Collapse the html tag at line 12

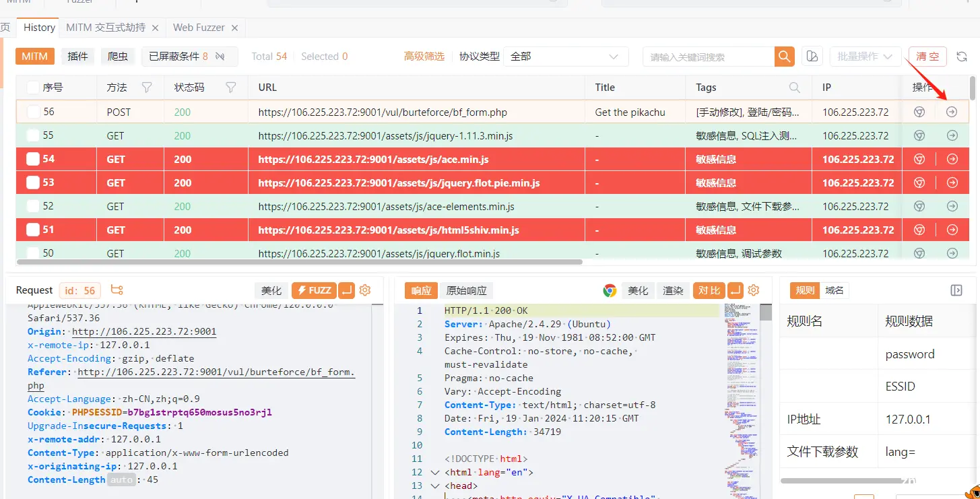coord(434,473)
